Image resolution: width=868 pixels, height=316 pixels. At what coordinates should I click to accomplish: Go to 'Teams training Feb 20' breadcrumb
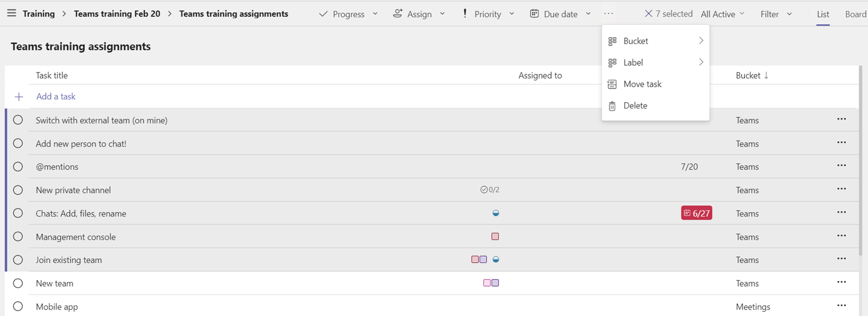pyautogui.click(x=117, y=14)
